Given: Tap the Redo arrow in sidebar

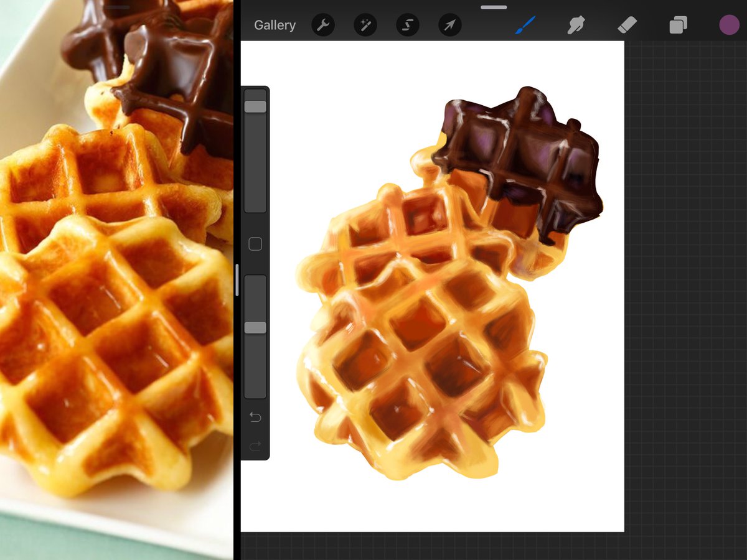Looking at the screenshot, I should (255, 446).
